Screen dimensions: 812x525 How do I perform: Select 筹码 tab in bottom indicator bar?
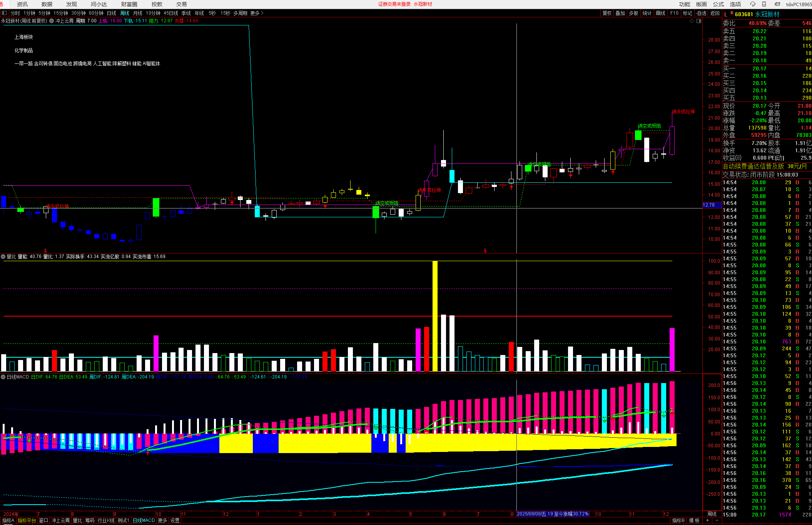pyautogui.click(x=90, y=520)
